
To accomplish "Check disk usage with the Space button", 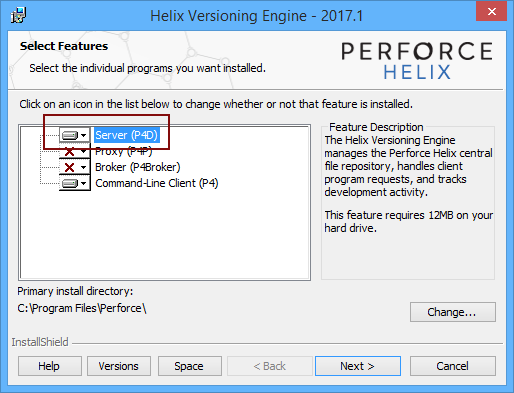I will [x=190, y=366].
